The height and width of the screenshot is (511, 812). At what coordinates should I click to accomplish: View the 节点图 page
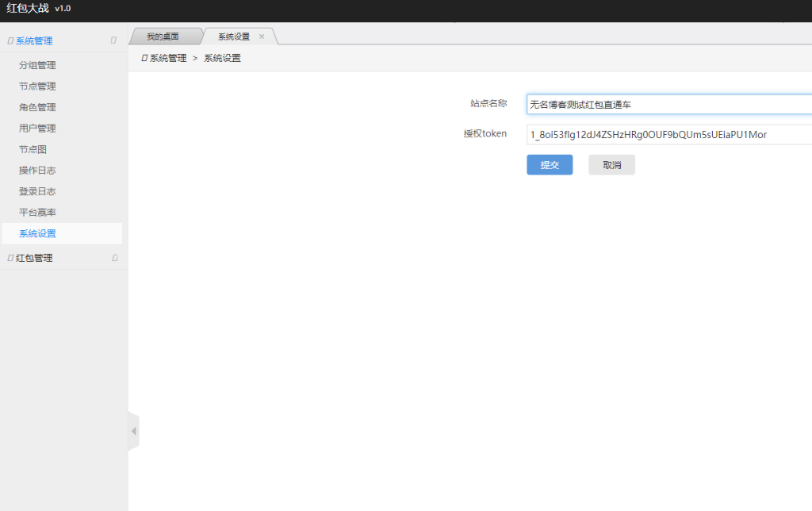[x=33, y=149]
